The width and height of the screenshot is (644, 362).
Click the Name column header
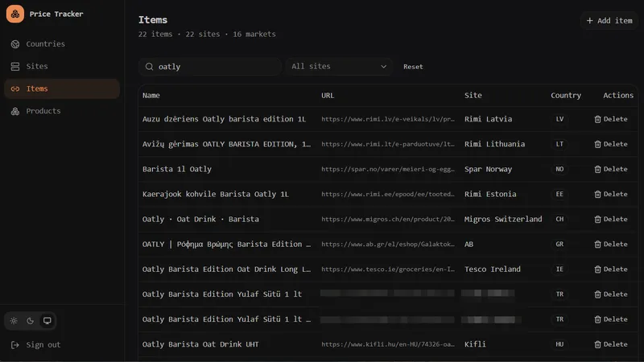click(x=151, y=95)
